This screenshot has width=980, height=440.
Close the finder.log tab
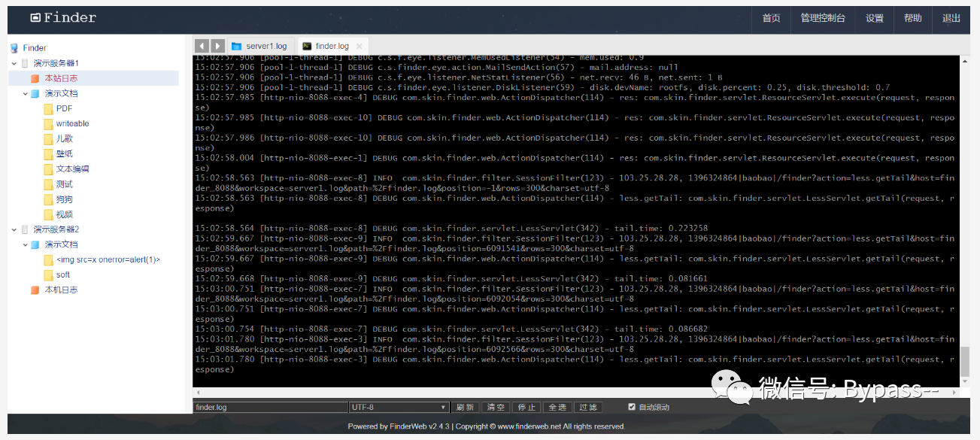point(359,47)
